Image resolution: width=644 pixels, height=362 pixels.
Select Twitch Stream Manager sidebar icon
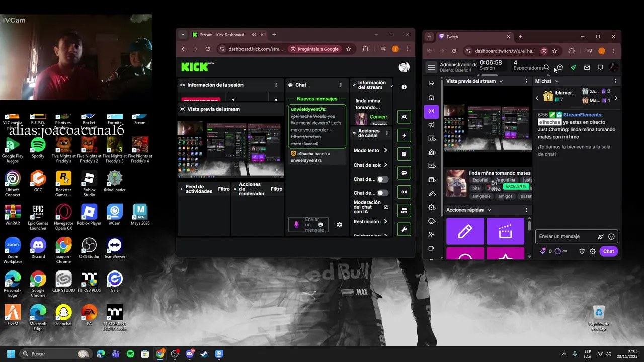tap(431, 111)
